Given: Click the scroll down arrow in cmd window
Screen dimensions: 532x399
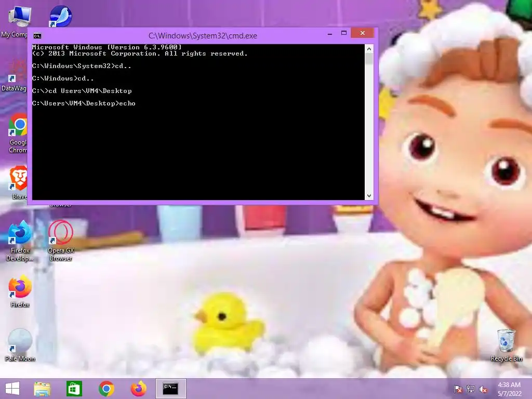Looking at the screenshot, I should (369, 196).
